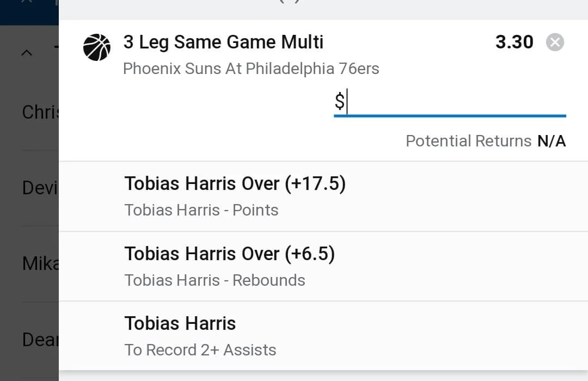This screenshot has width=588, height=381.
Task: Select the Devi player row behind betslip
Action: click(40, 188)
